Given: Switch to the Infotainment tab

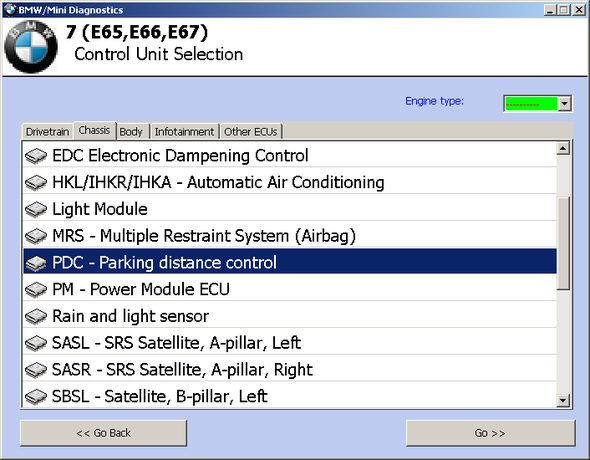Looking at the screenshot, I should point(184,132).
